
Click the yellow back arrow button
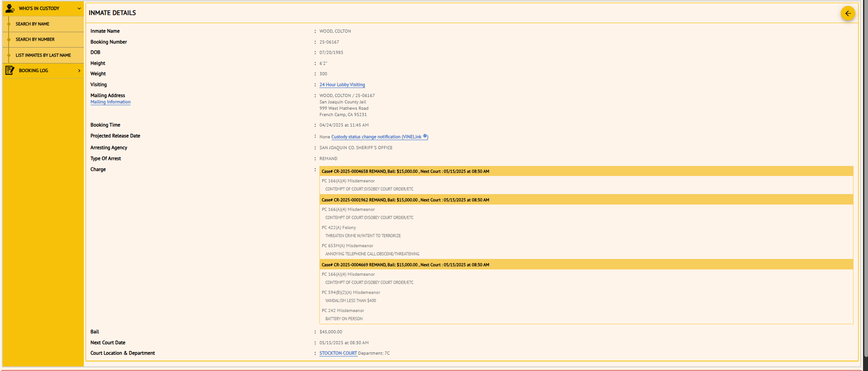click(848, 13)
